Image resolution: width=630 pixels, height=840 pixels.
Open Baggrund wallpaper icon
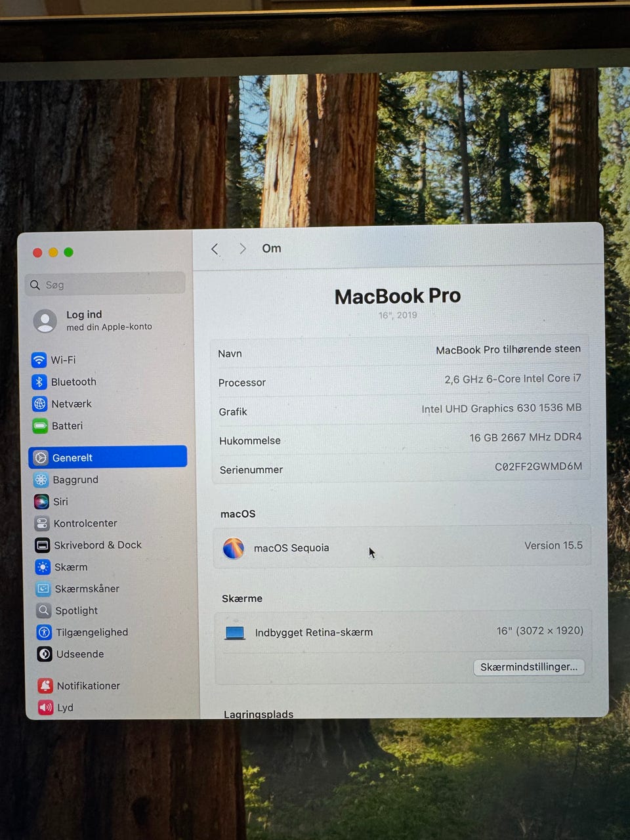[x=41, y=480]
